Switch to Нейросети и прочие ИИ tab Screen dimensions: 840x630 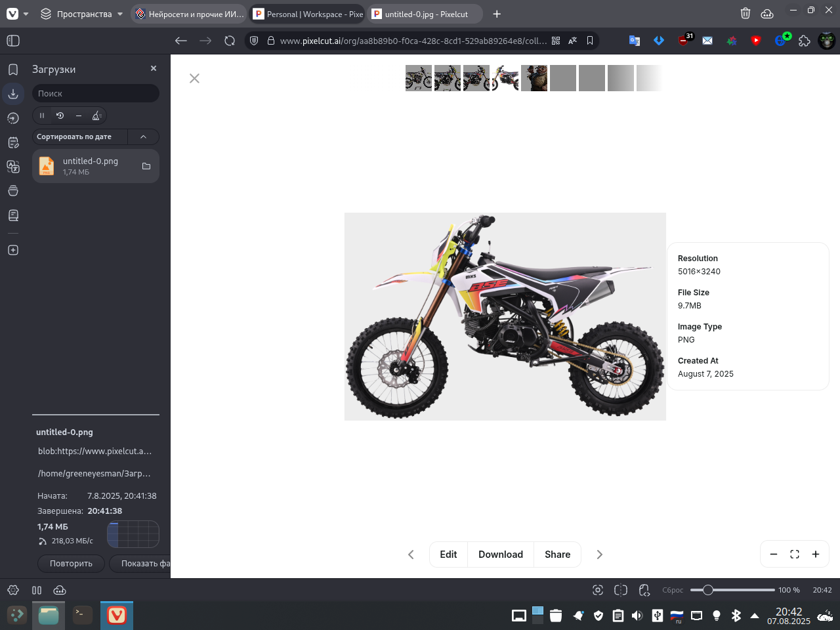click(189, 14)
